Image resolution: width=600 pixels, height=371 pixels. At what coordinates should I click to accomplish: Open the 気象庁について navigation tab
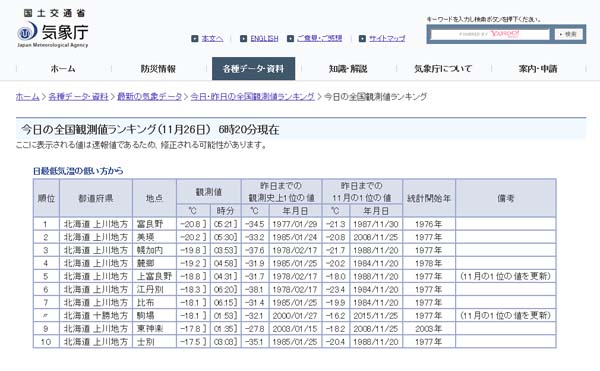pos(443,69)
